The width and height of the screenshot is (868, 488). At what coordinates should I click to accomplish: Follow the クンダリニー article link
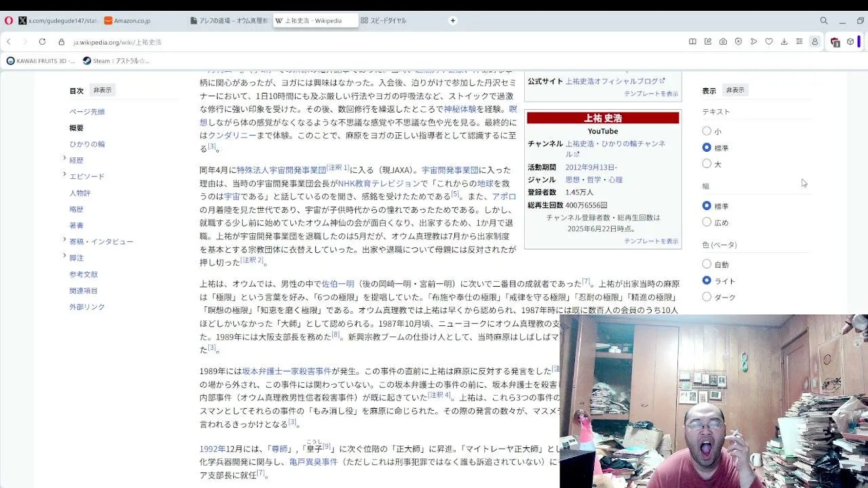click(x=232, y=136)
